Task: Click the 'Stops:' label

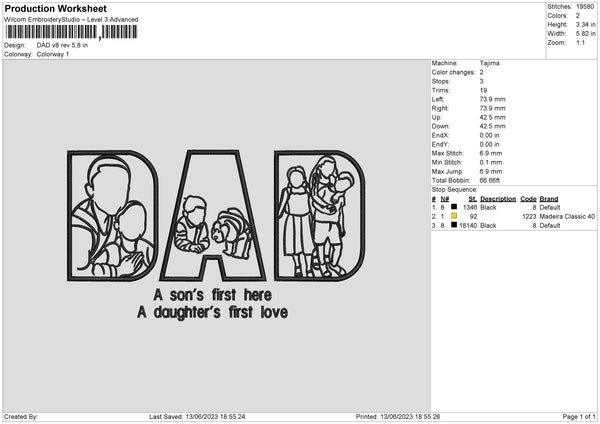Action: [440, 81]
